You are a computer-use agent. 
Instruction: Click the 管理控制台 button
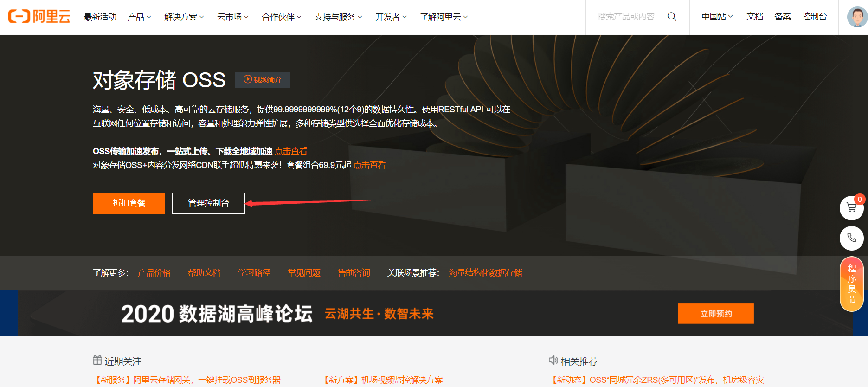click(208, 203)
